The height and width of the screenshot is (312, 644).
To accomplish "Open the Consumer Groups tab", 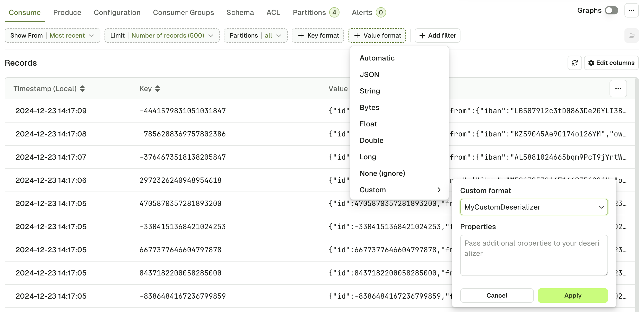I will (184, 12).
